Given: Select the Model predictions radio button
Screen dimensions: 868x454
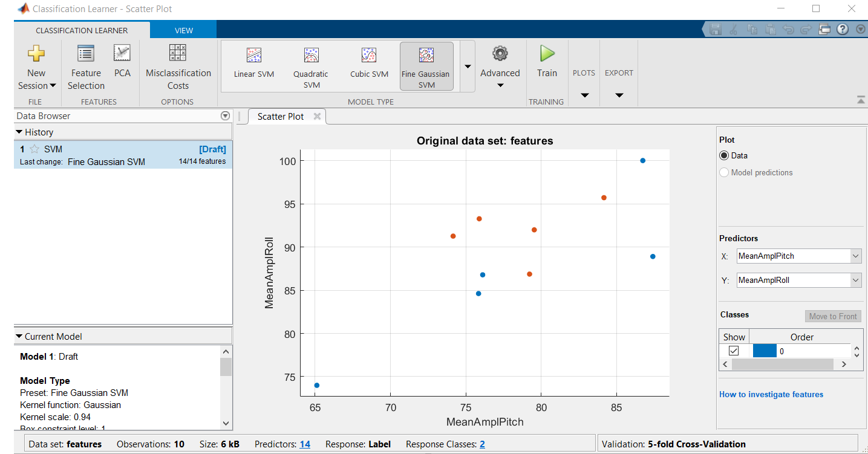Looking at the screenshot, I should pos(723,172).
